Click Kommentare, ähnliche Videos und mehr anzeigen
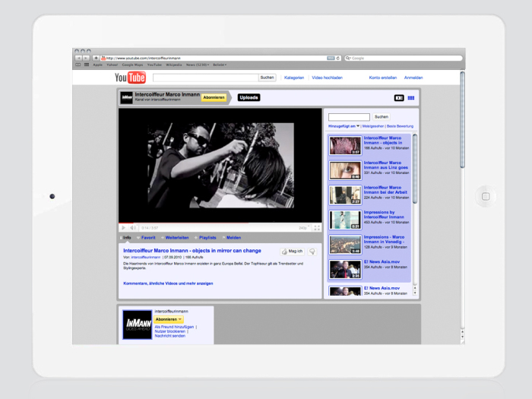The height and width of the screenshot is (399, 532). click(168, 283)
